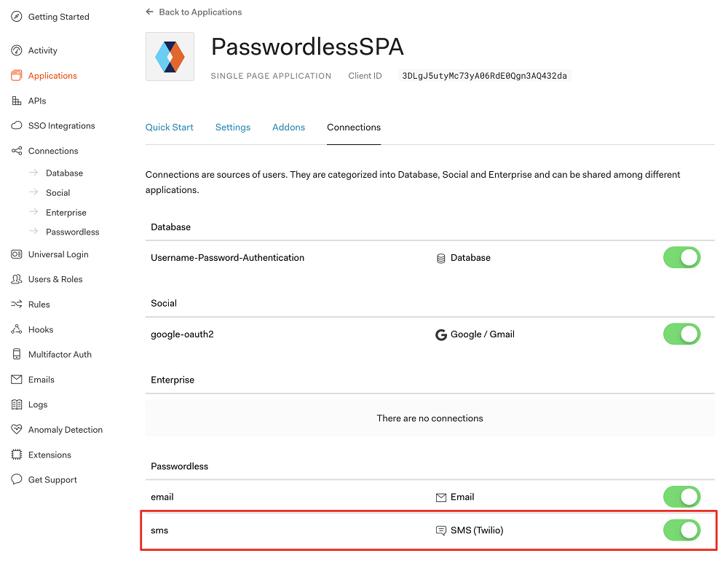The height and width of the screenshot is (561, 728).
Task: Select the Client ID value field
Action: (x=484, y=76)
